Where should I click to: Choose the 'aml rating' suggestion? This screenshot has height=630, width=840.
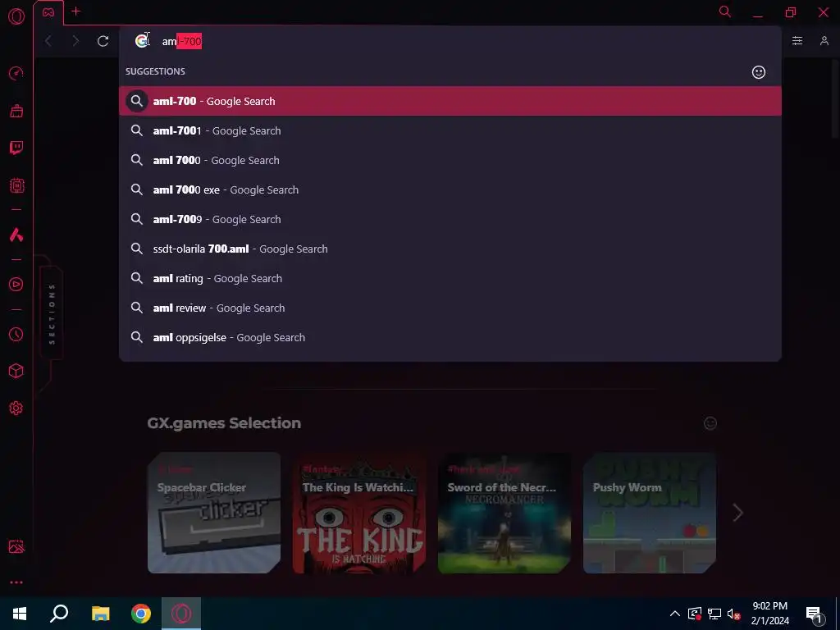(450, 278)
